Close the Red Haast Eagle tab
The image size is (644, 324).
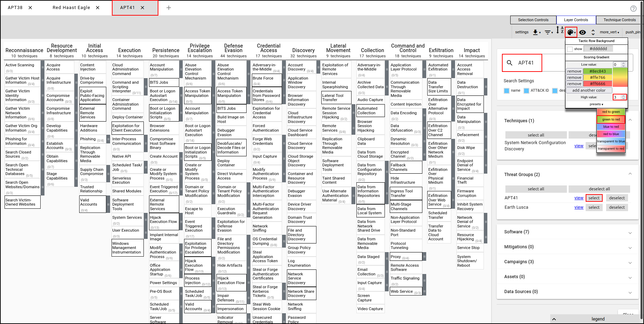click(x=98, y=8)
